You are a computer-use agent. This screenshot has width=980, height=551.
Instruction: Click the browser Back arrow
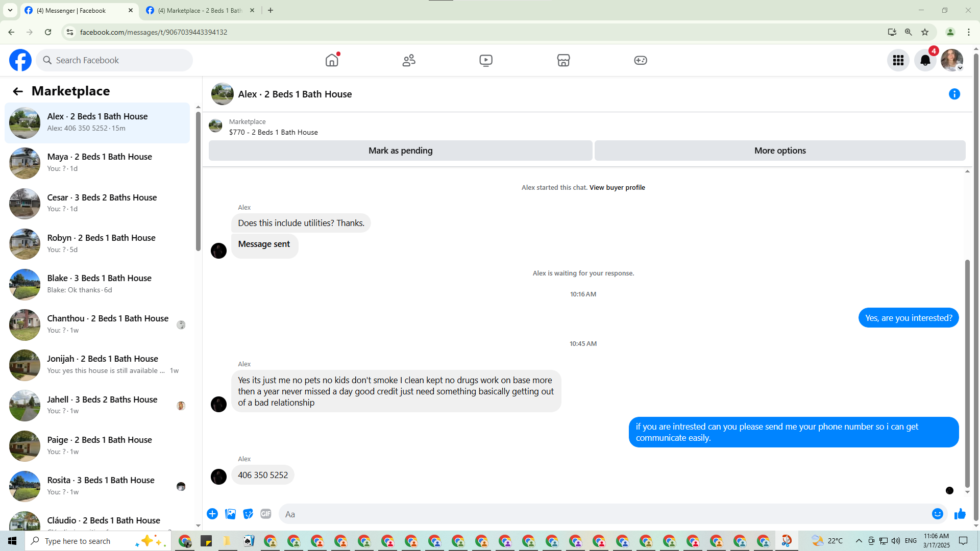coord(11,32)
